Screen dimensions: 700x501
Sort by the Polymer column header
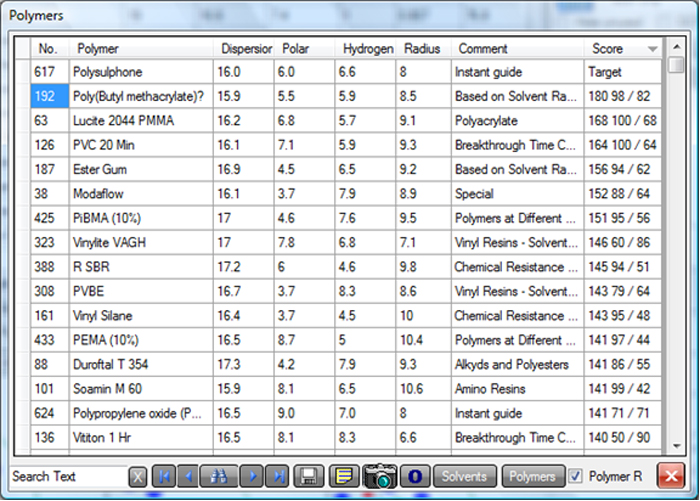coord(141,48)
